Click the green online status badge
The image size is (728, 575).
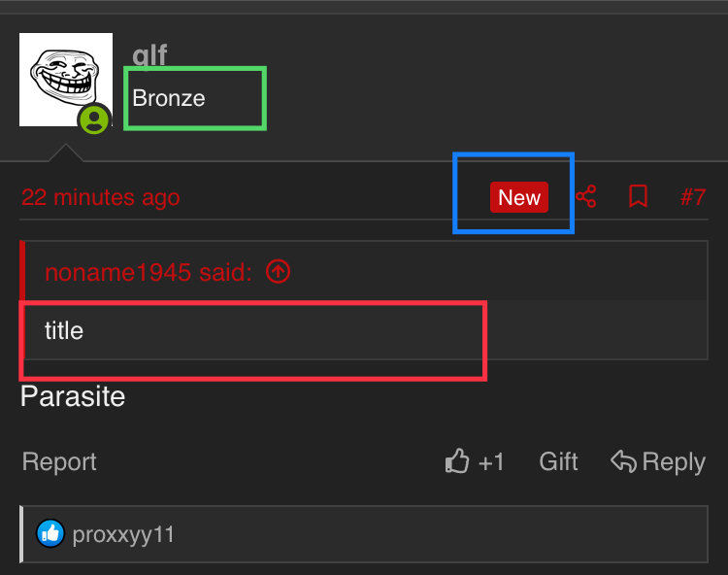click(x=94, y=119)
